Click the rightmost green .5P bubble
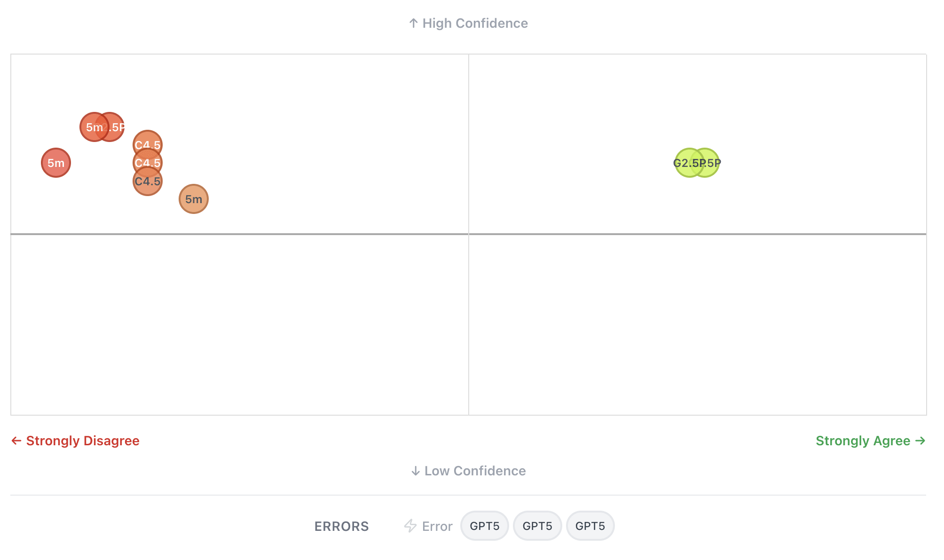This screenshot has height=560, width=944. 711,163
